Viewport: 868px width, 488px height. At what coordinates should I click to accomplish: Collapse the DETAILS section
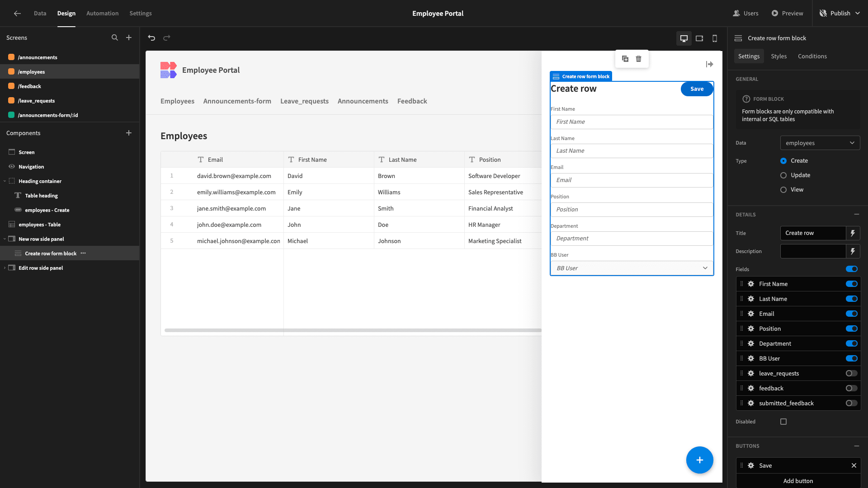coord(856,215)
